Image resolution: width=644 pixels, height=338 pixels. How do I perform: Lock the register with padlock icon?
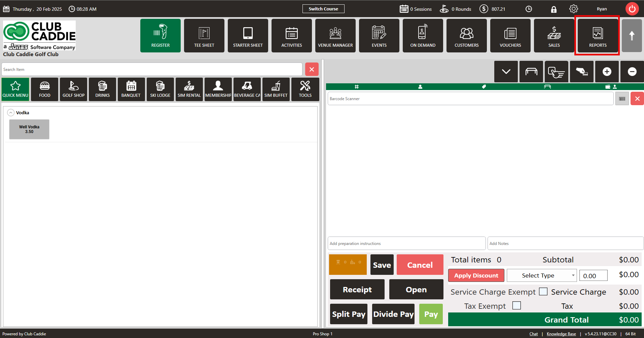(x=553, y=9)
